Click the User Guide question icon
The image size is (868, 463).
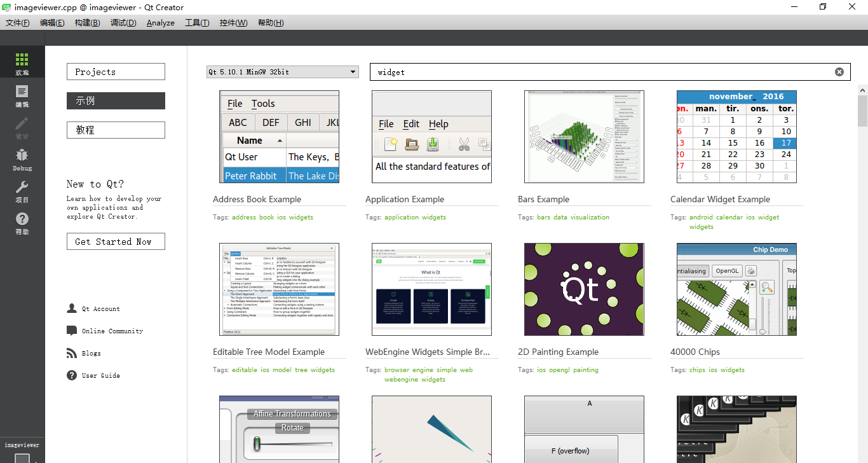point(72,375)
